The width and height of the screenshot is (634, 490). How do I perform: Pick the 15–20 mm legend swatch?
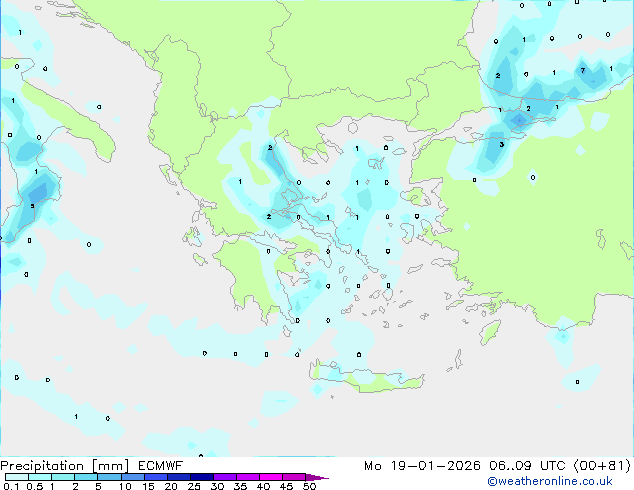[155, 477]
